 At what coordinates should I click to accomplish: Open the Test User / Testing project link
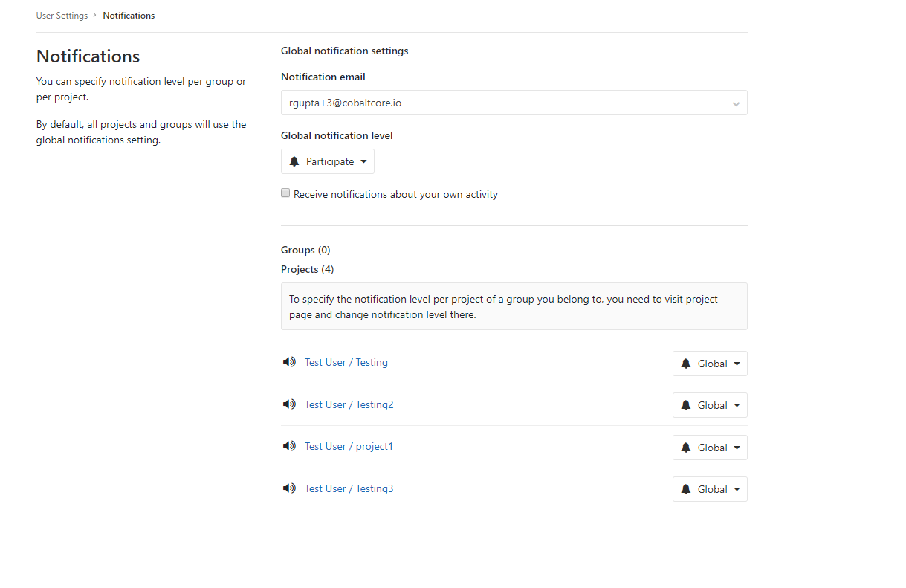(x=346, y=363)
